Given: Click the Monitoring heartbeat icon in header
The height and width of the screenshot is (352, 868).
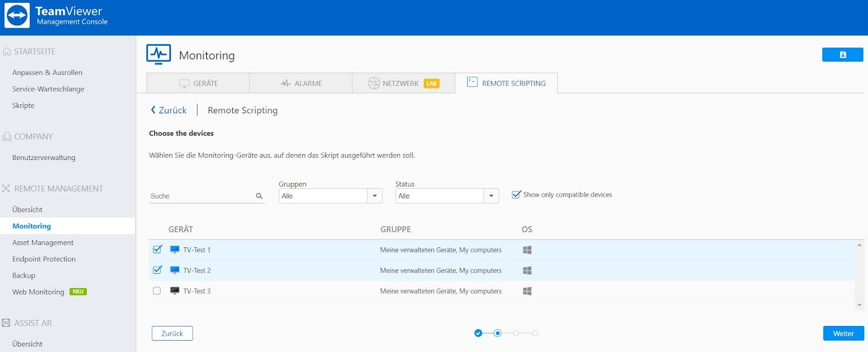Looking at the screenshot, I should point(158,54).
